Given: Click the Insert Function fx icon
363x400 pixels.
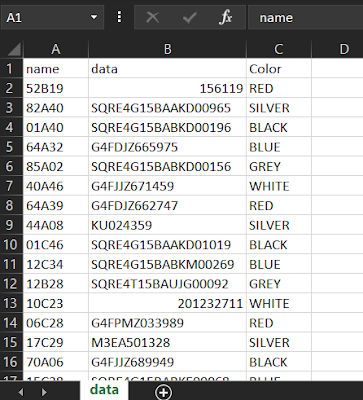Looking at the screenshot, I should [226, 17].
